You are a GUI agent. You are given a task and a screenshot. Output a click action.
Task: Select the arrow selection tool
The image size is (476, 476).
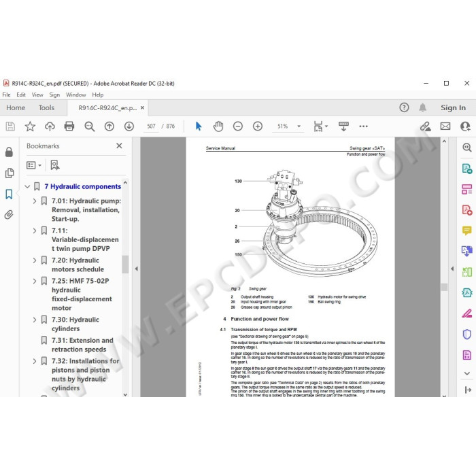click(199, 126)
